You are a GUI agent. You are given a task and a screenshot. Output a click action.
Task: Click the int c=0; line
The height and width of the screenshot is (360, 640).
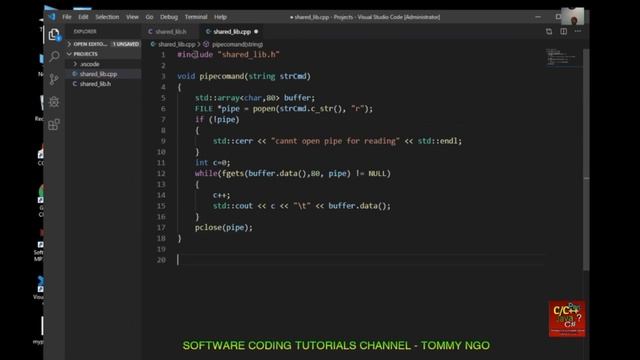[213, 163]
